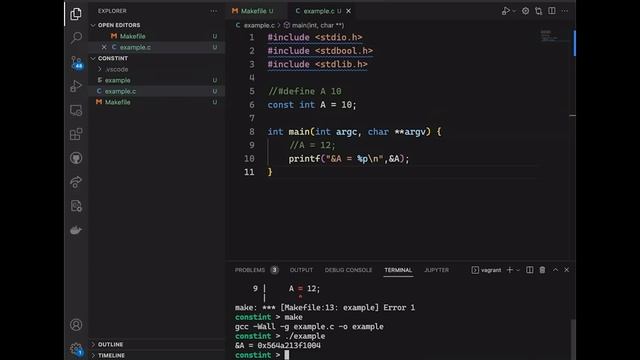Open Explorer More Actions ellipsis
The image size is (640, 360).
pos(214,11)
